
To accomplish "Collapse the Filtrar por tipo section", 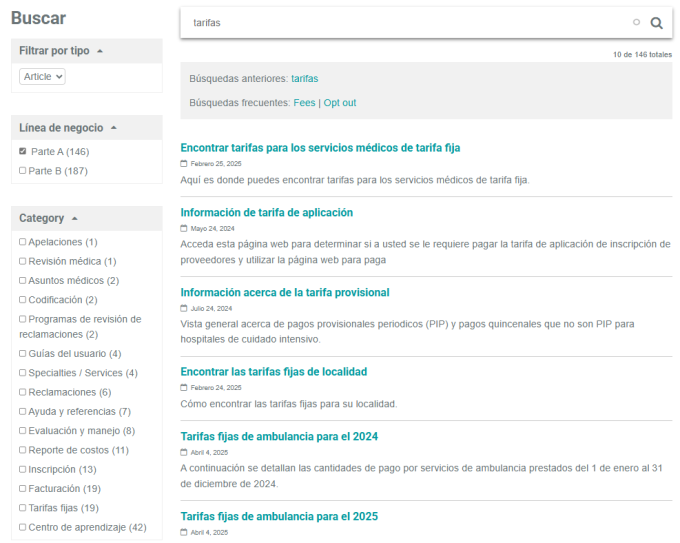I will 100,51.
